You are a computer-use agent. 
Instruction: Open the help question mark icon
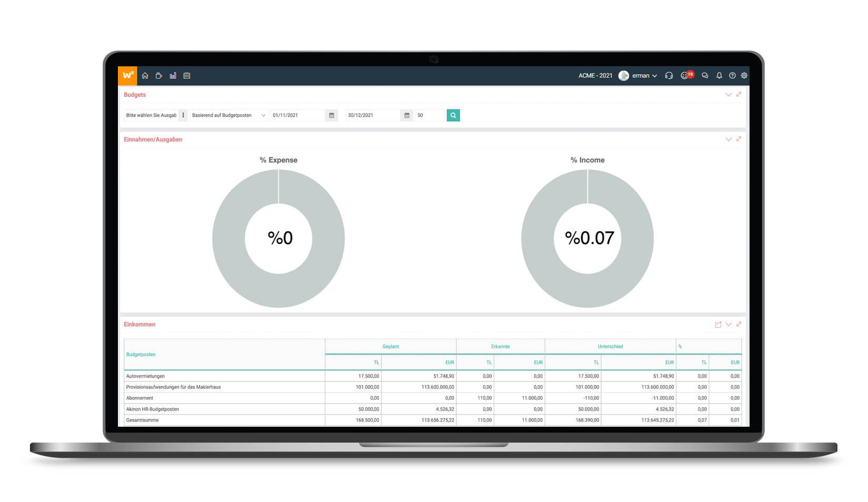point(732,76)
